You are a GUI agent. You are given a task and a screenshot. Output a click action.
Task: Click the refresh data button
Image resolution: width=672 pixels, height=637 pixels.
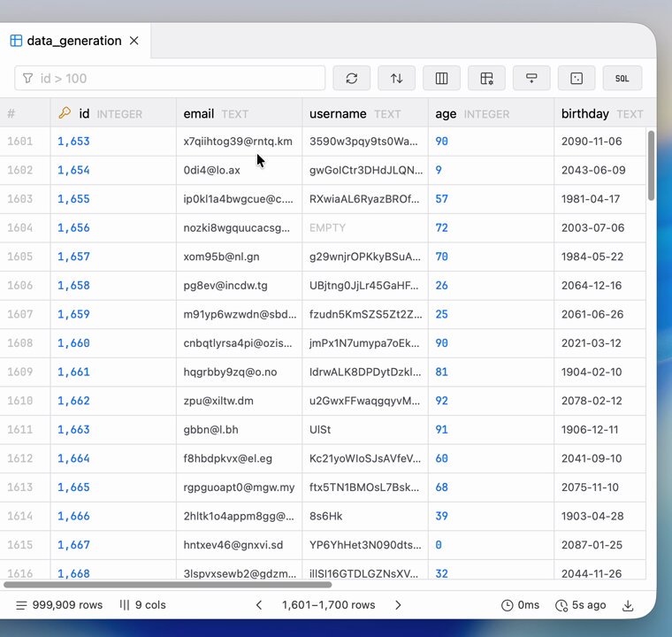(x=351, y=78)
